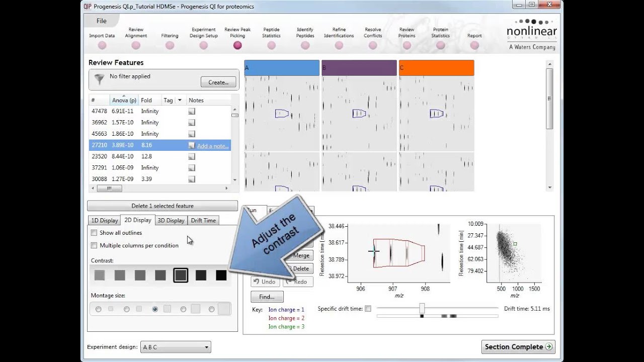
Task: Select condition B montage header
Action: click(x=359, y=68)
